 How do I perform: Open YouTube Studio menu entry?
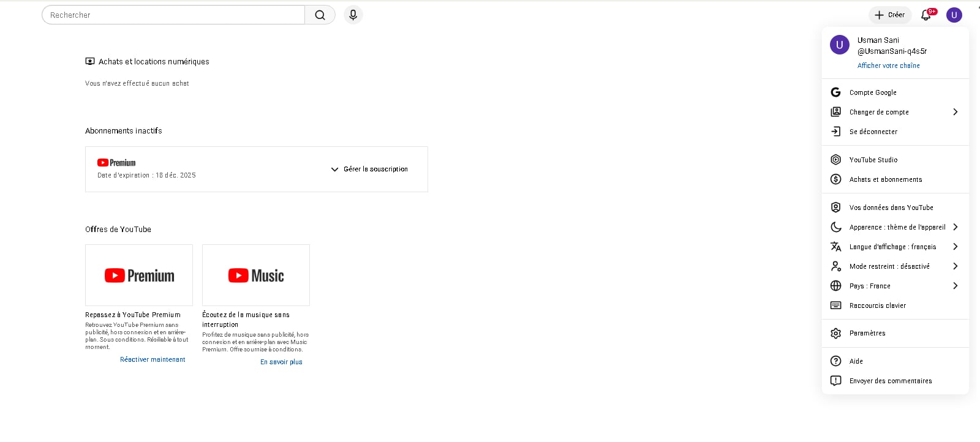[895, 160]
